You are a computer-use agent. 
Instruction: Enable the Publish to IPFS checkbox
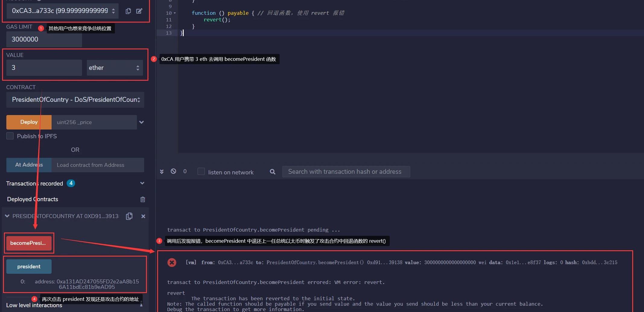[10, 136]
